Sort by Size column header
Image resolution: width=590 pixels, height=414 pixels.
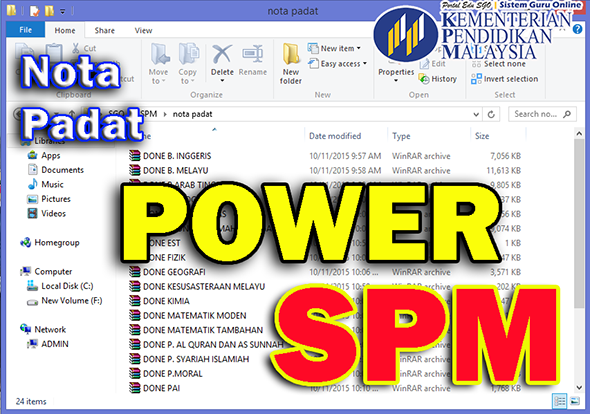coord(482,136)
